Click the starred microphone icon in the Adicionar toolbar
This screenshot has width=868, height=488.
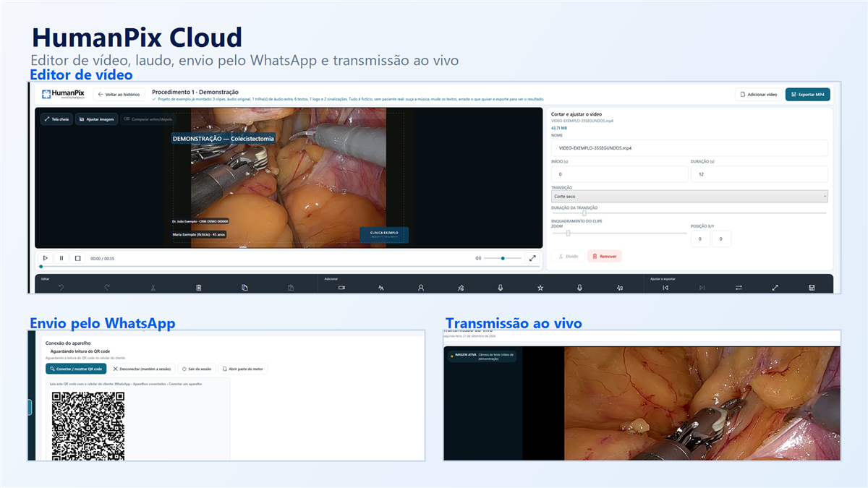tap(461, 288)
